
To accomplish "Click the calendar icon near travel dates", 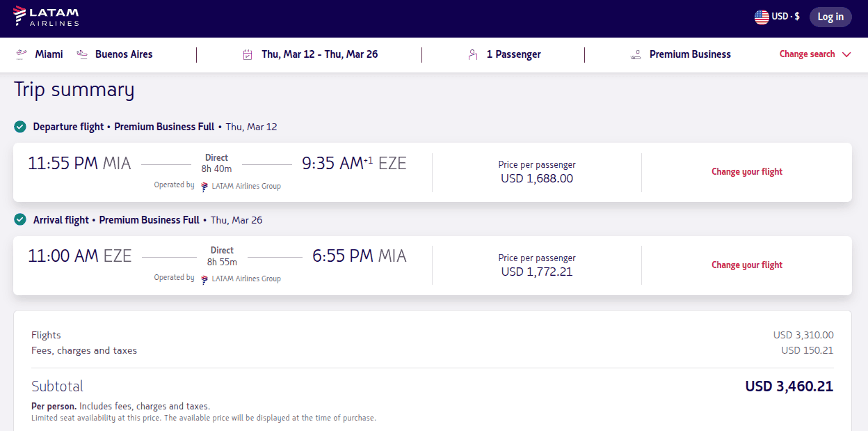I will 248,54.
